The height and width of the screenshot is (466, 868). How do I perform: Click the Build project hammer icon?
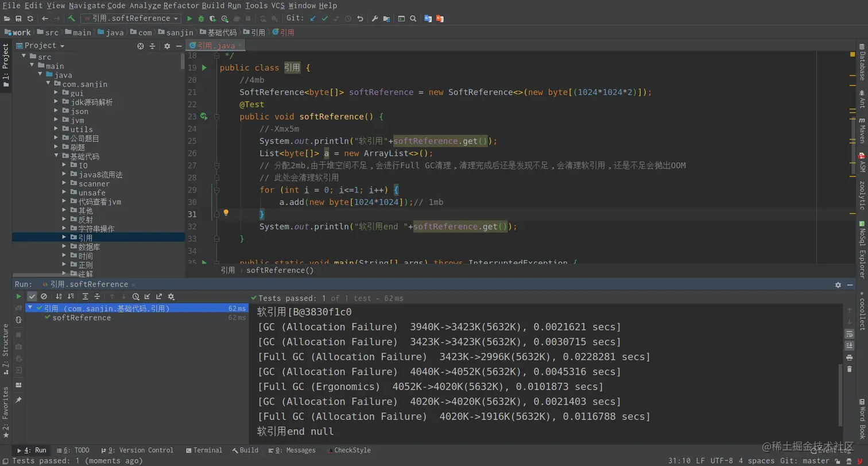tap(72, 18)
